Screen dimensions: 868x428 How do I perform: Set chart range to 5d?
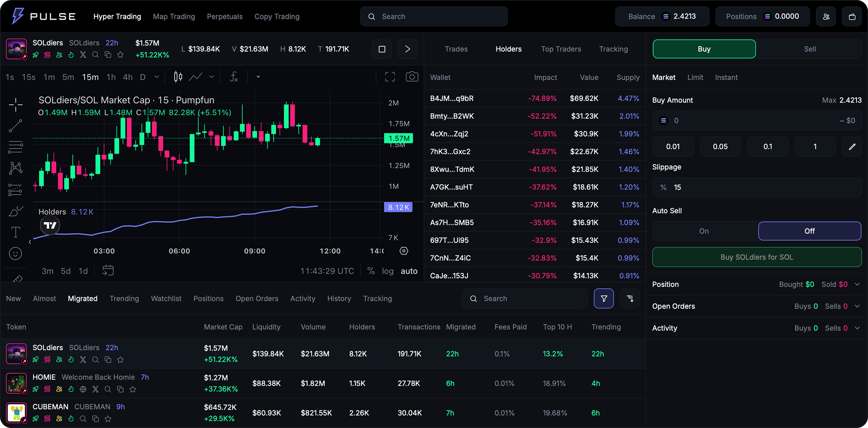pos(66,271)
